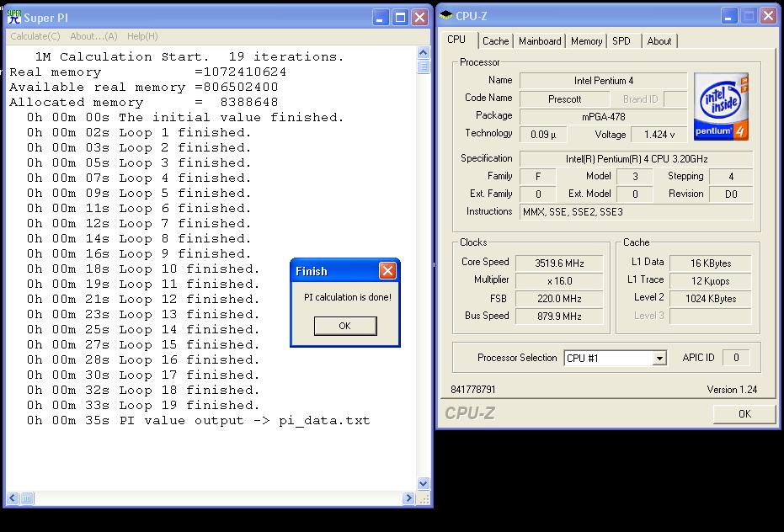Click the scroll down arrow in Super PI
Viewport: 784px width, 532px height.
[423, 483]
